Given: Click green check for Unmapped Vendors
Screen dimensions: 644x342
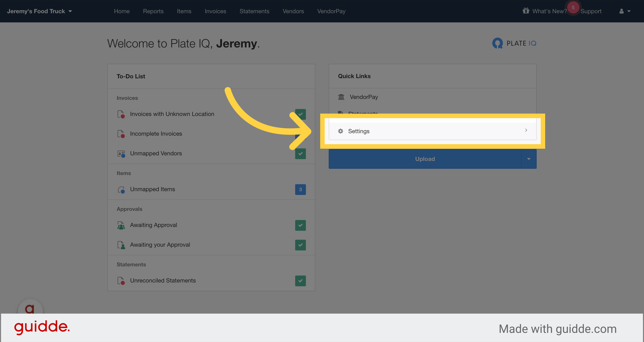Looking at the screenshot, I should point(300,154).
